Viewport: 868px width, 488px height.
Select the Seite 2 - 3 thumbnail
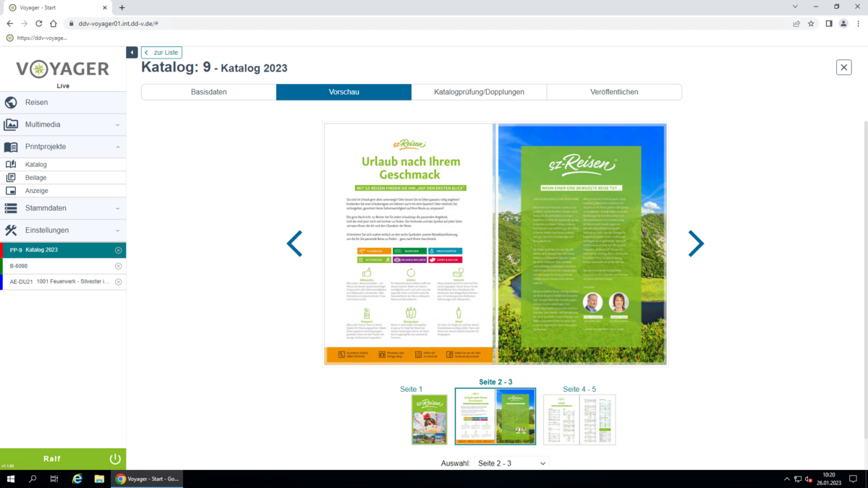point(495,416)
